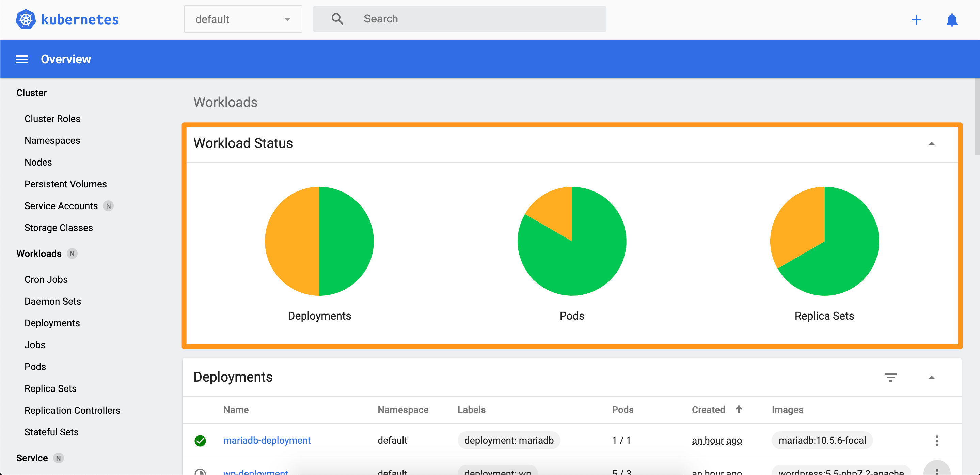Open Daemon Sets page
Screen dimensions: 980x475
coord(52,302)
